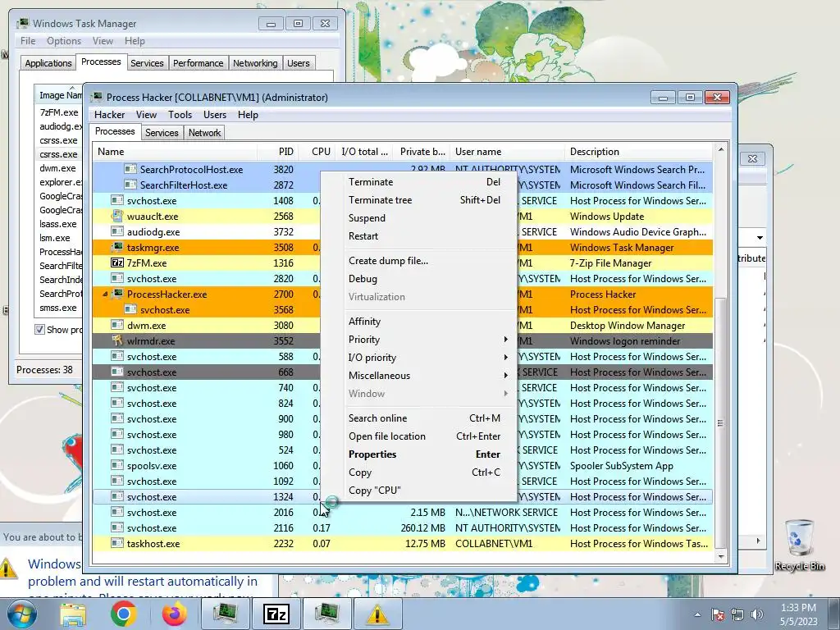
Task: Click the wuauclt.exe process icon
Action: click(x=116, y=217)
